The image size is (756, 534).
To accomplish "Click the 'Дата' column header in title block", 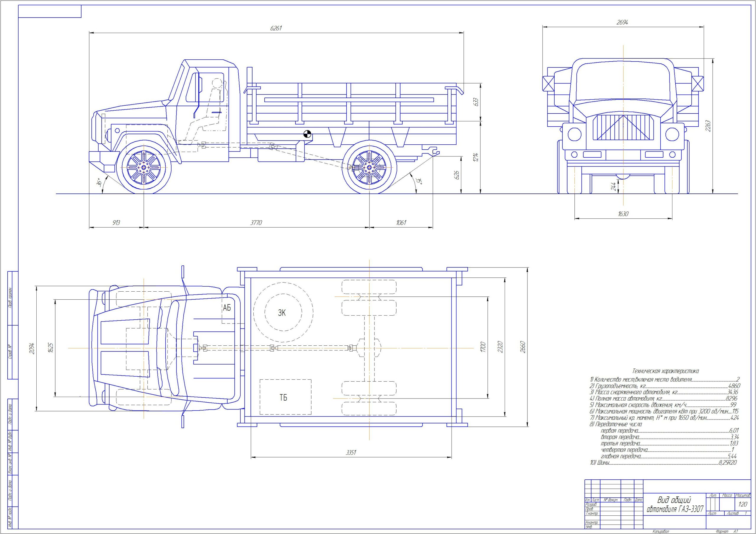I will tap(638, 500).
